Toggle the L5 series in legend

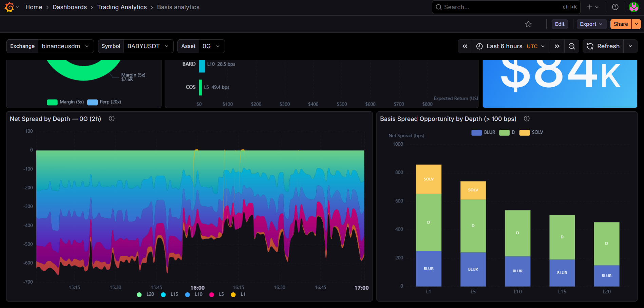[217, 294]
